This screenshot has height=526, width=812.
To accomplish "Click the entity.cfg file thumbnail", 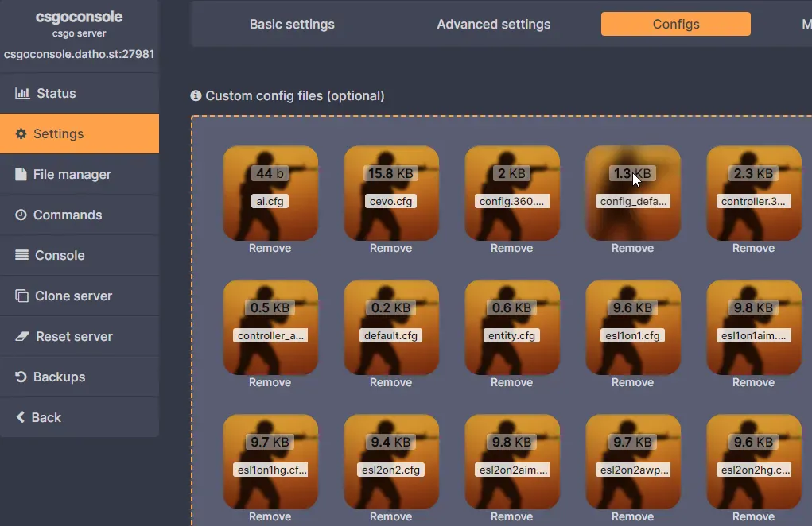I will (511, 327).
